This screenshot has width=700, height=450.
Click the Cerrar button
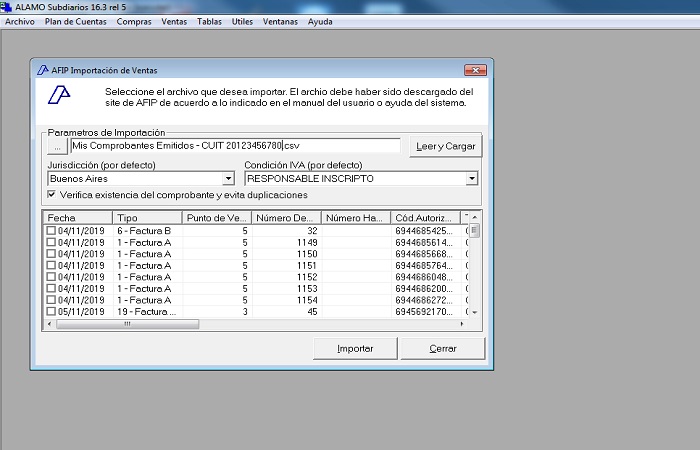pos(442,349)
